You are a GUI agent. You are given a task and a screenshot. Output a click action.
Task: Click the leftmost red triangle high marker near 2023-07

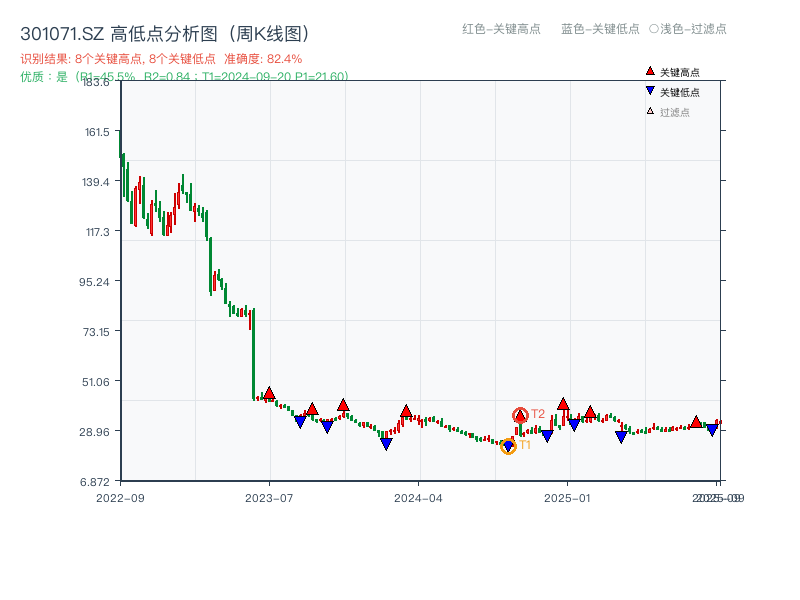(268, 394)
